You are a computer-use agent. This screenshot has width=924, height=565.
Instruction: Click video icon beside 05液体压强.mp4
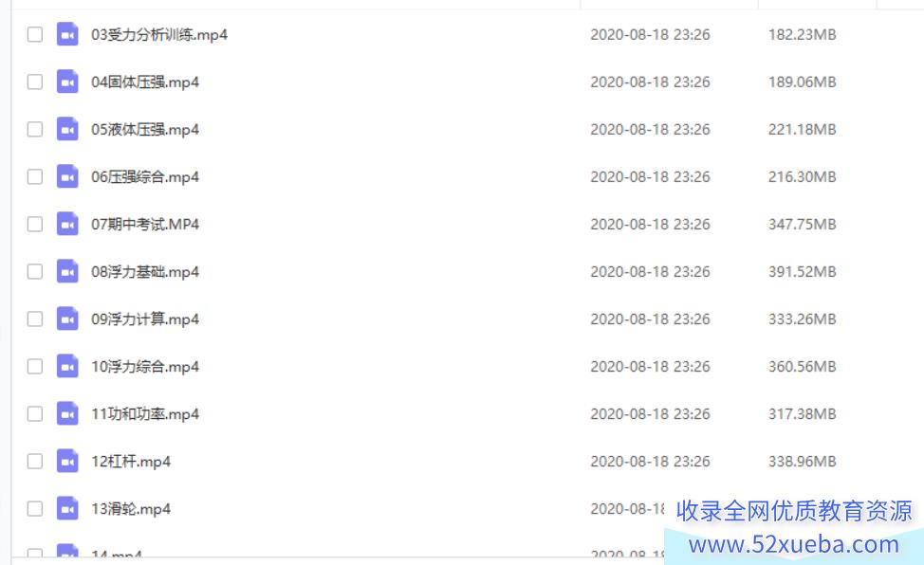pyautogui.click(x=67, y=129)
